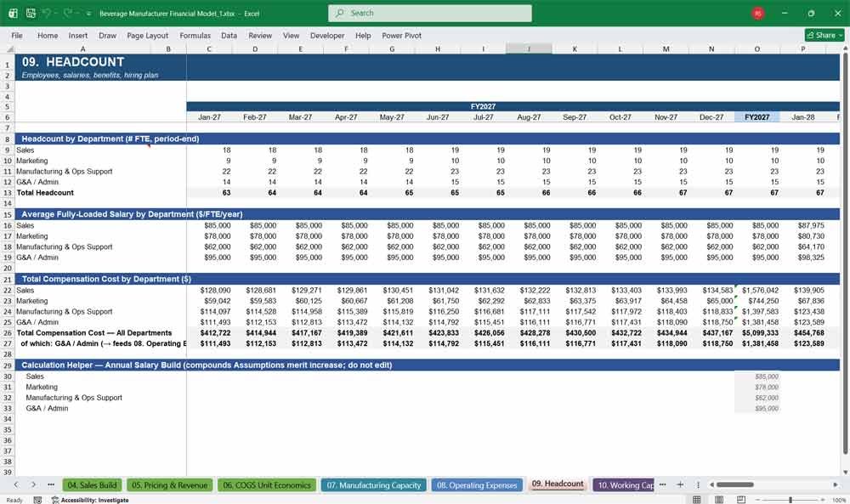Click the Calculation Helper Sales $85,000 cell
The height and width of the screenshot is (504, 850).
pos(756,377)
